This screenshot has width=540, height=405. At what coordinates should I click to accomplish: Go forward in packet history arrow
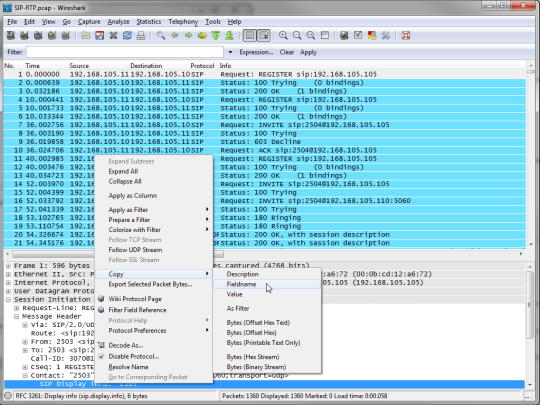[x=188, y=35]
